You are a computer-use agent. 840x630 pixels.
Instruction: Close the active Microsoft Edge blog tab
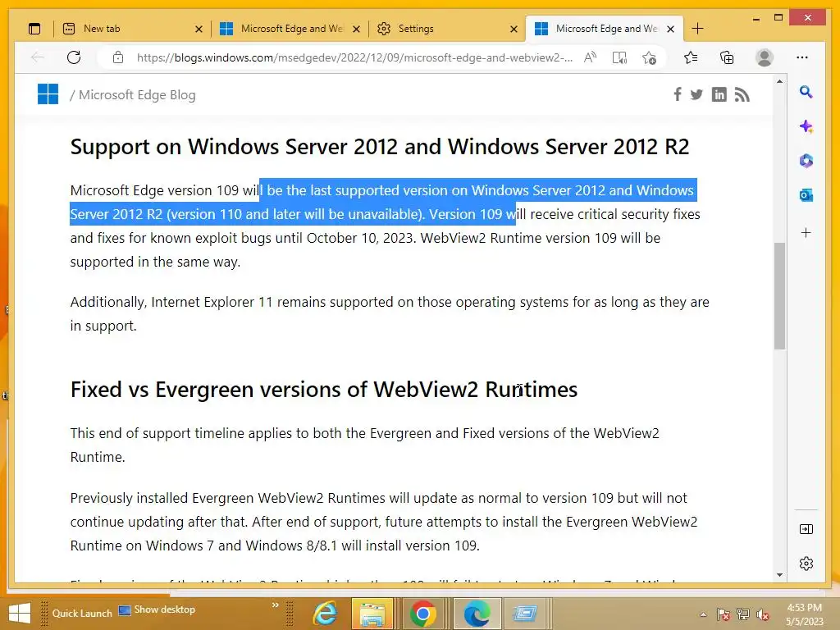tap(670, 29)
